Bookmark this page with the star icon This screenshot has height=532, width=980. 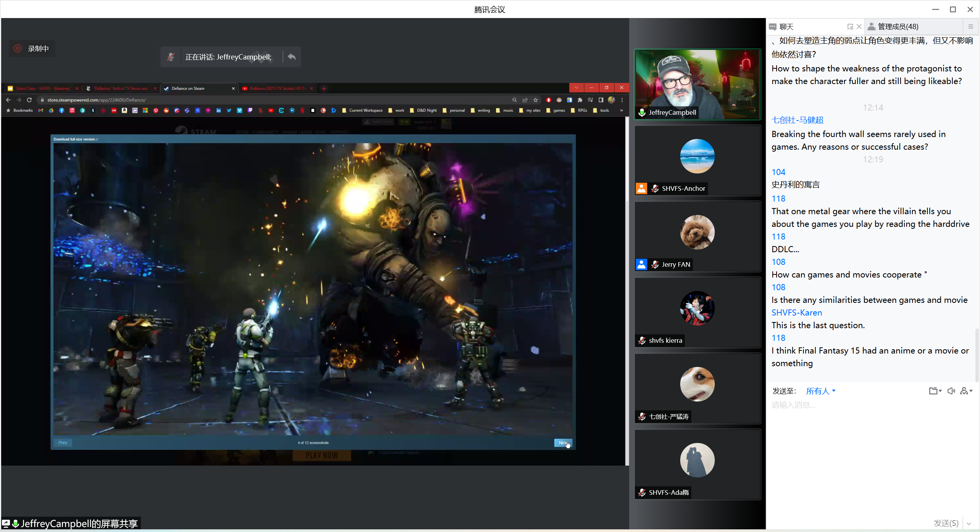coord(535,100)
